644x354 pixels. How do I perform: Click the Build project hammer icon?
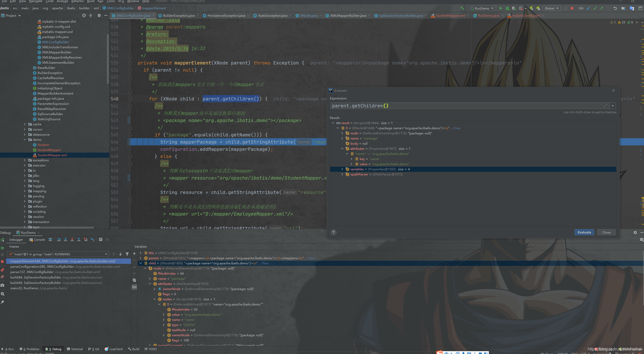(x=462, y=8)
